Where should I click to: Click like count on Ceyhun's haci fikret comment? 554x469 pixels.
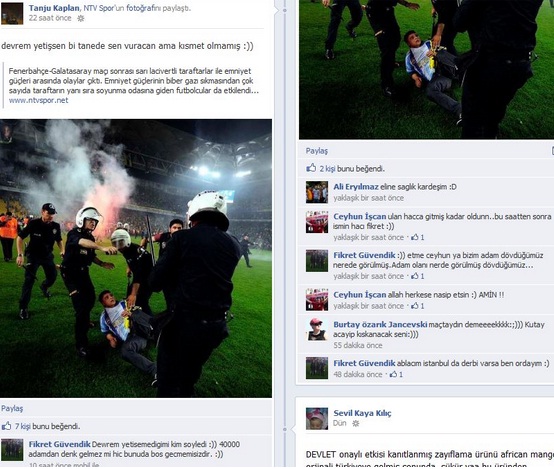418,237
